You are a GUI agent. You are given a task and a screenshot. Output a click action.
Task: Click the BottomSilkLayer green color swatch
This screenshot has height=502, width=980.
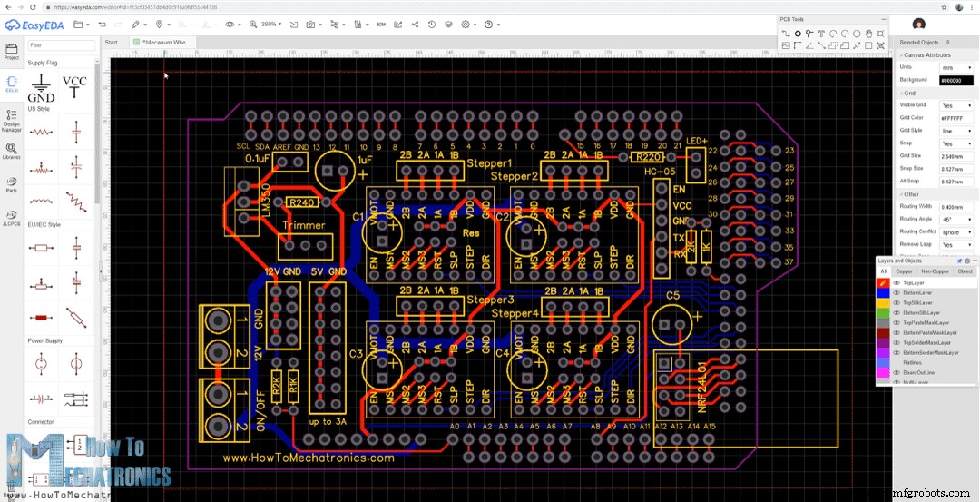coord(883,312)
